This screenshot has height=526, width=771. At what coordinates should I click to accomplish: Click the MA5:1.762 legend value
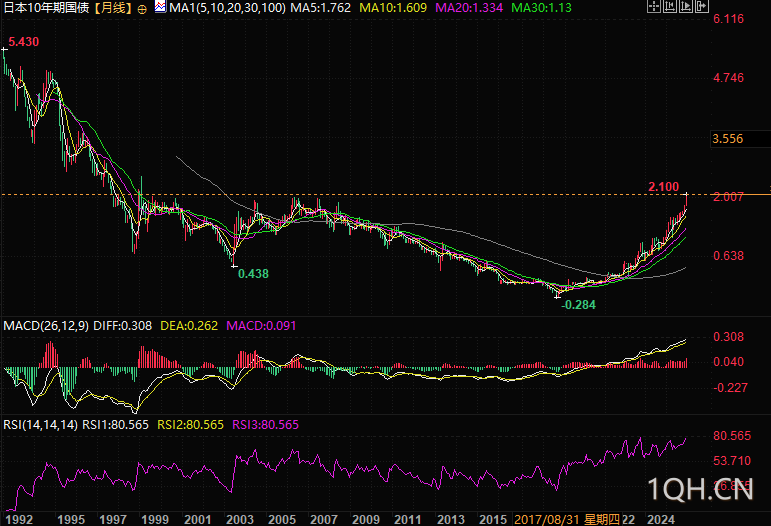[322, 8]
